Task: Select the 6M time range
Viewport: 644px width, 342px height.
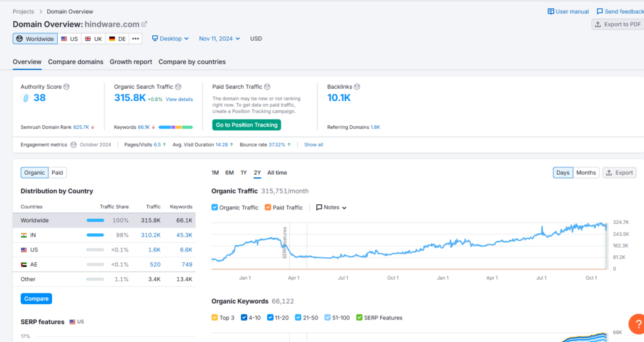Action: [230, 173]
